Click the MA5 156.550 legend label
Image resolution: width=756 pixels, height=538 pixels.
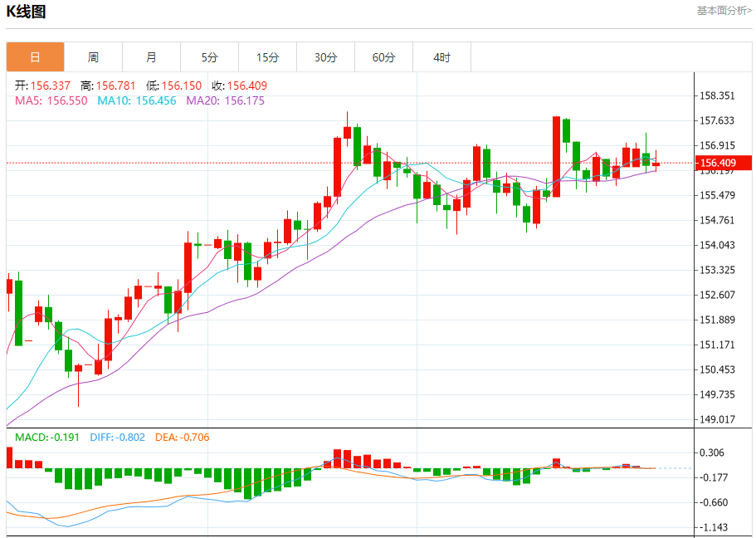(51, 100)
